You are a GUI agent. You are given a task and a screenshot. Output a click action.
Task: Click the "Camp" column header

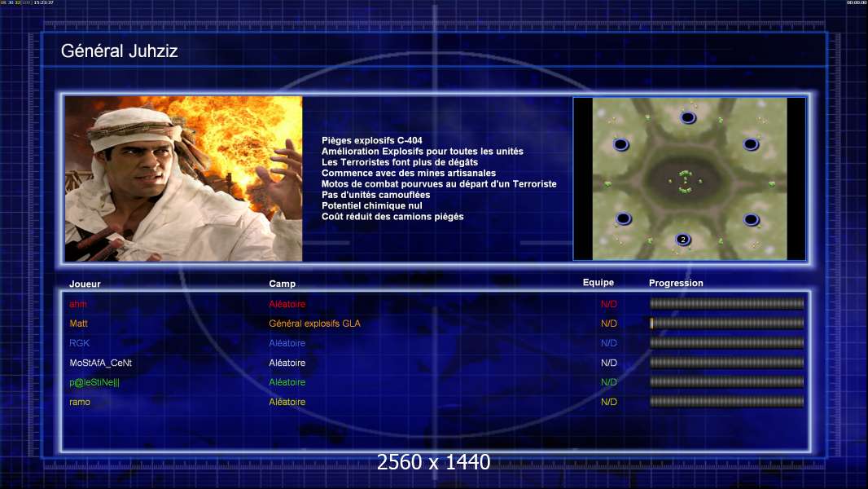click(x=283, y=284)
